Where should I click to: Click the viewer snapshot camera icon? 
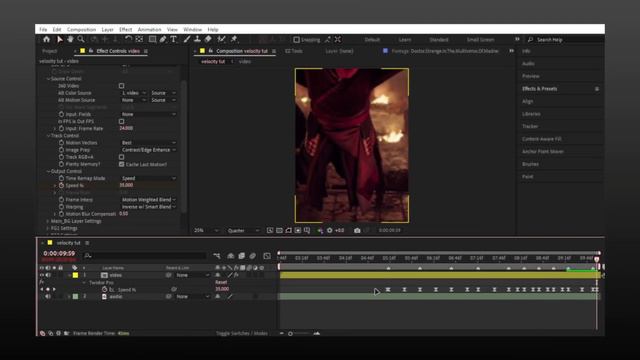tap(357, 230)
